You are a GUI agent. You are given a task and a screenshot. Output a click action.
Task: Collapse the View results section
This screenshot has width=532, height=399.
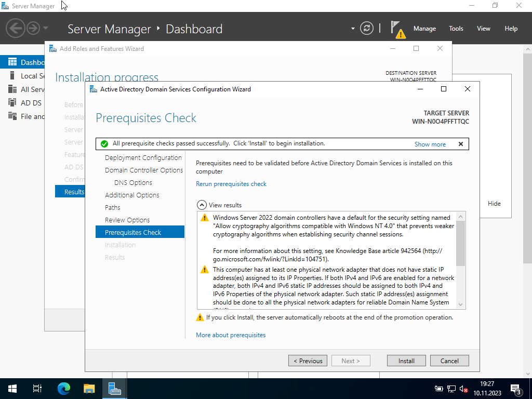pos(202,205)
